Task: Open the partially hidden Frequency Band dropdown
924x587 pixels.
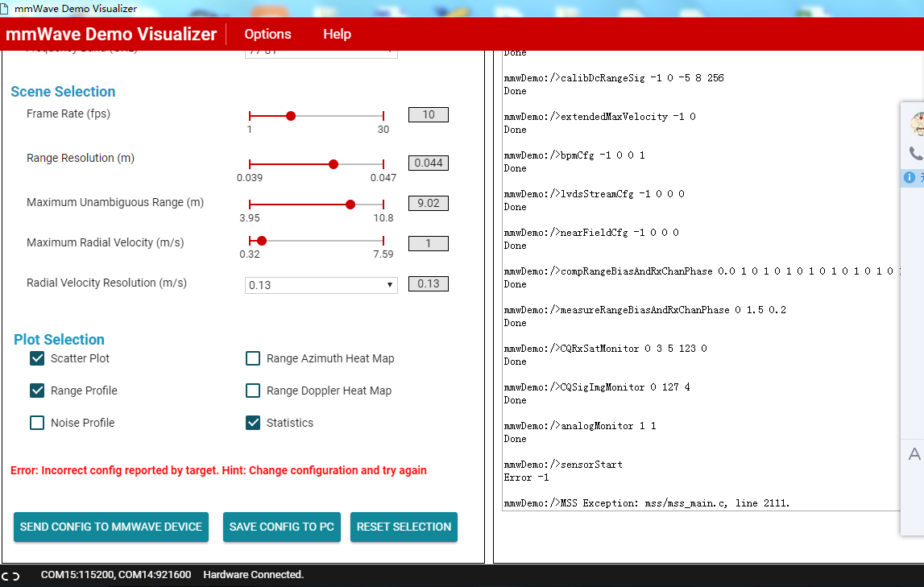Action: click(321, 54)
